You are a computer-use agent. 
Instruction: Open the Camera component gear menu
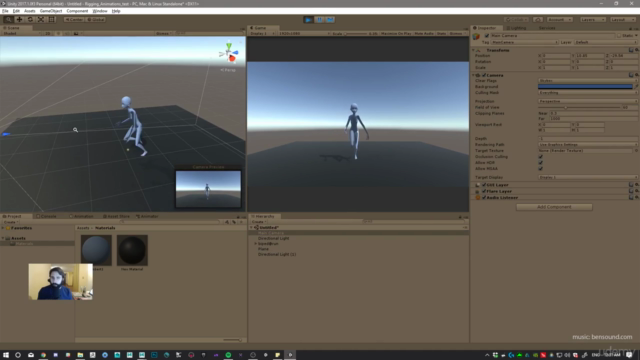click(x=636, y=75)
